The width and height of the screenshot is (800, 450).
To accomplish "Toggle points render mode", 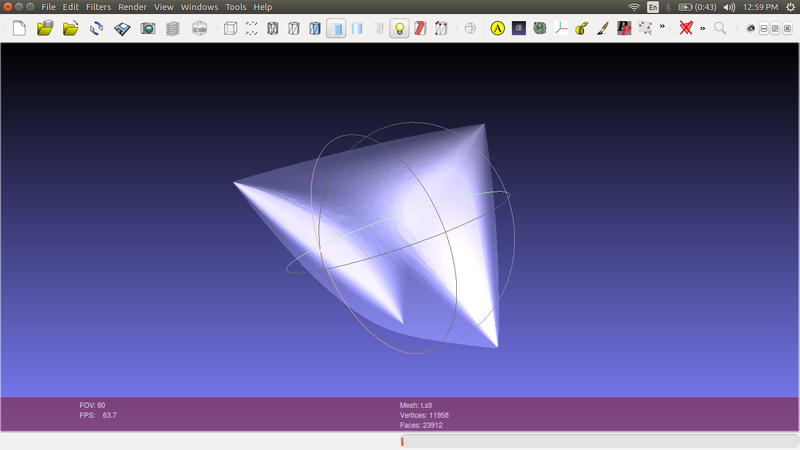I will (x=252, y=28).
